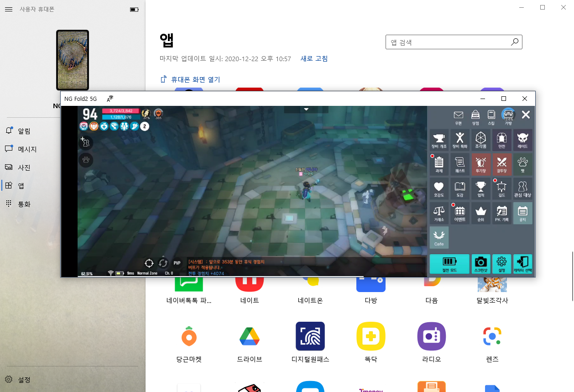Image resolution: width=574 pixels, height=392 pixels.
Task: Select 사진 photos in sidebar
Action: (x=73, y=167)
